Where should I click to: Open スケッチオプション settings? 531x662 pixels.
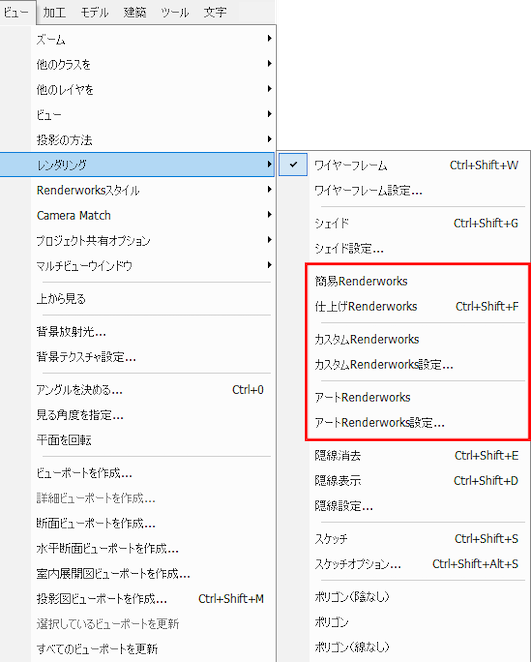[x=417, y=564]
